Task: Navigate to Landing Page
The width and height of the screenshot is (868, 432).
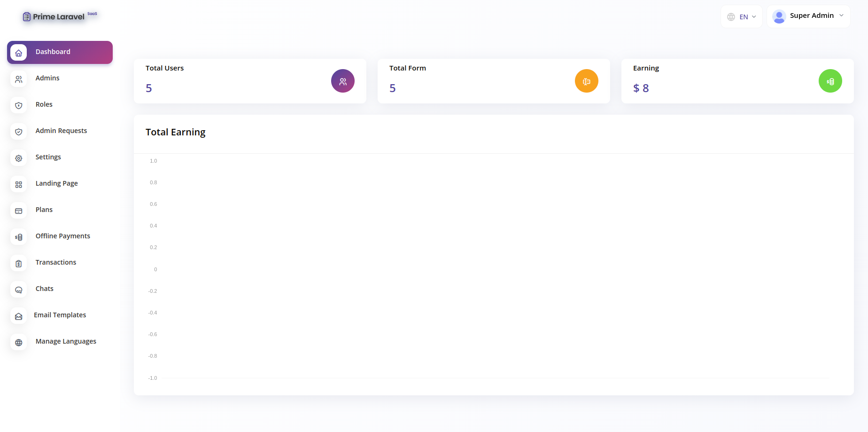Action: [x=60, y=184]
